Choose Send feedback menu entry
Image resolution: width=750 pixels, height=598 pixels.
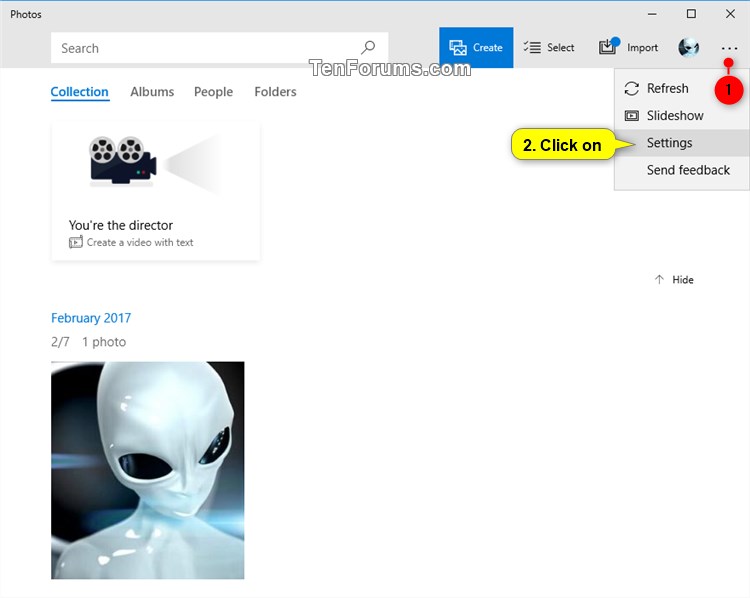[x=682, y=170]
